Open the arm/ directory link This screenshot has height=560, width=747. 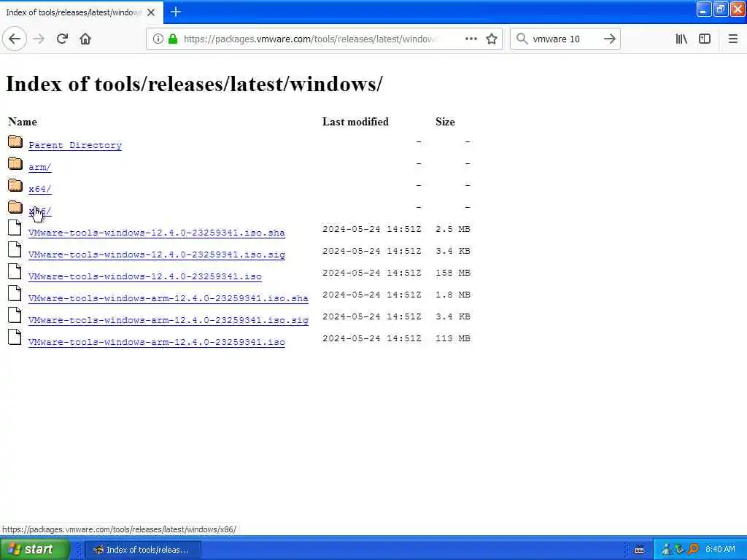click(39, 167)
